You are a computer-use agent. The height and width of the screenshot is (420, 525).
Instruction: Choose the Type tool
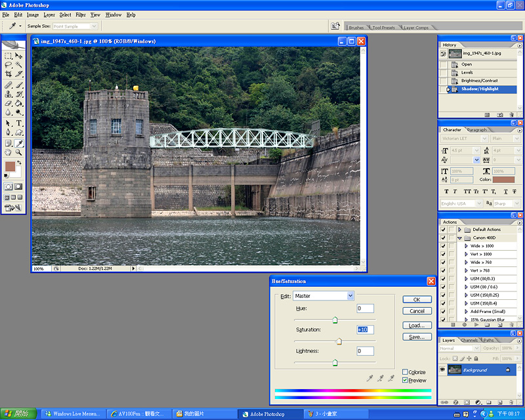19,123
